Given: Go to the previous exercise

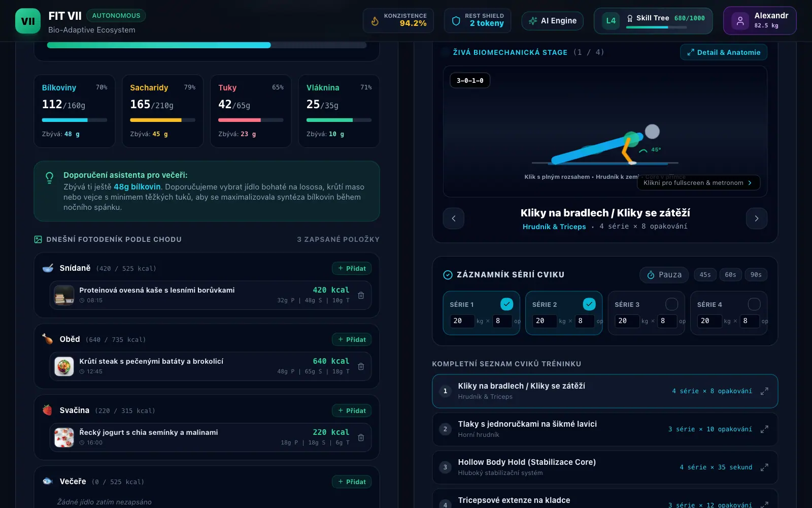Looking at the screenshot, I should pos(454,218).
